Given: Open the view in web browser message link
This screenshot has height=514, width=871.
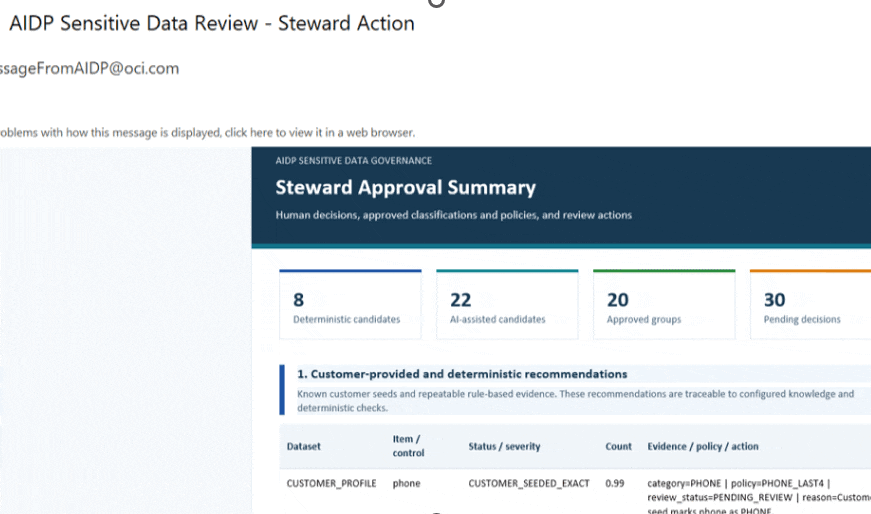Looking at the screenshot, I should point(207,133).
